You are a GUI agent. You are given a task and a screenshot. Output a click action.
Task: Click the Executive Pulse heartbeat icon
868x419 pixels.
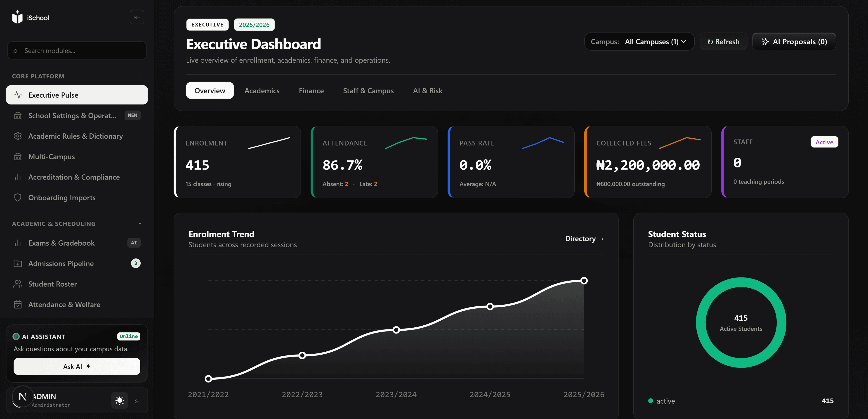(18, 95)
